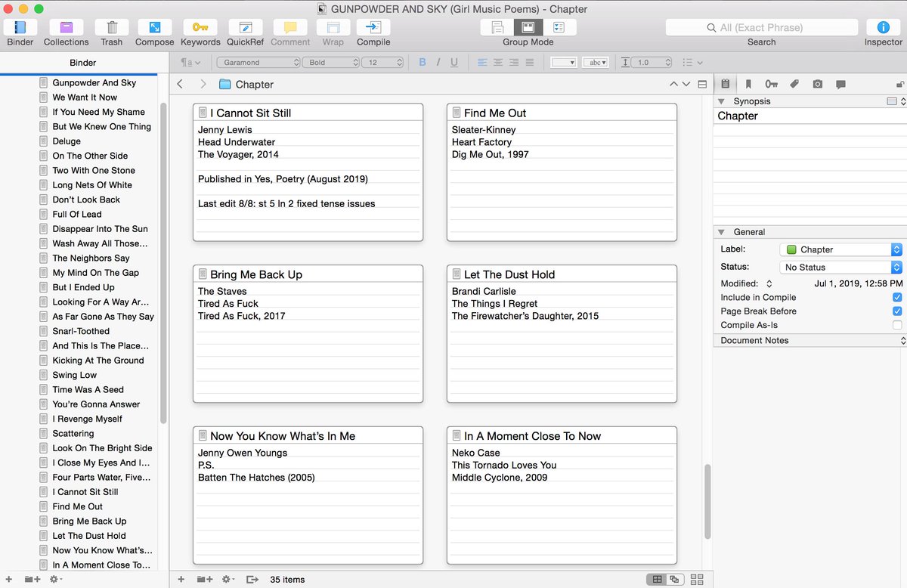
Task: Open the Status No Status dropdown
Action: [x=841, y=268]
